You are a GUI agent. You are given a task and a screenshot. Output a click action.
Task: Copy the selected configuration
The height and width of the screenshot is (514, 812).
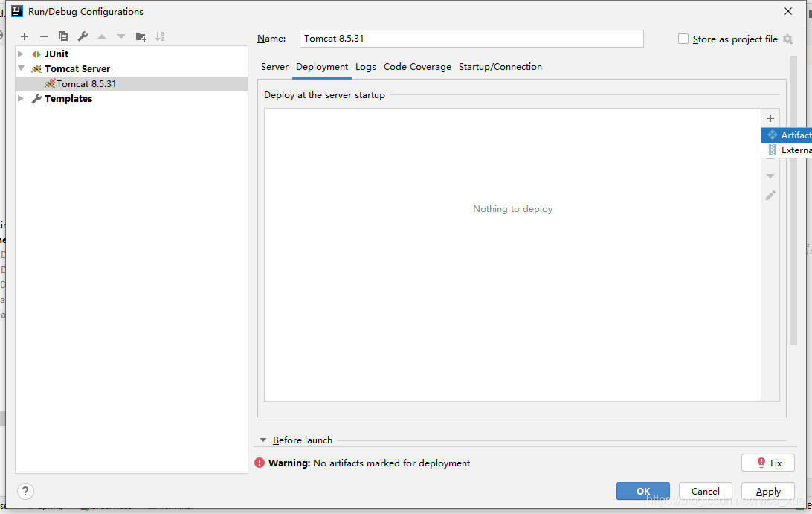63,36
